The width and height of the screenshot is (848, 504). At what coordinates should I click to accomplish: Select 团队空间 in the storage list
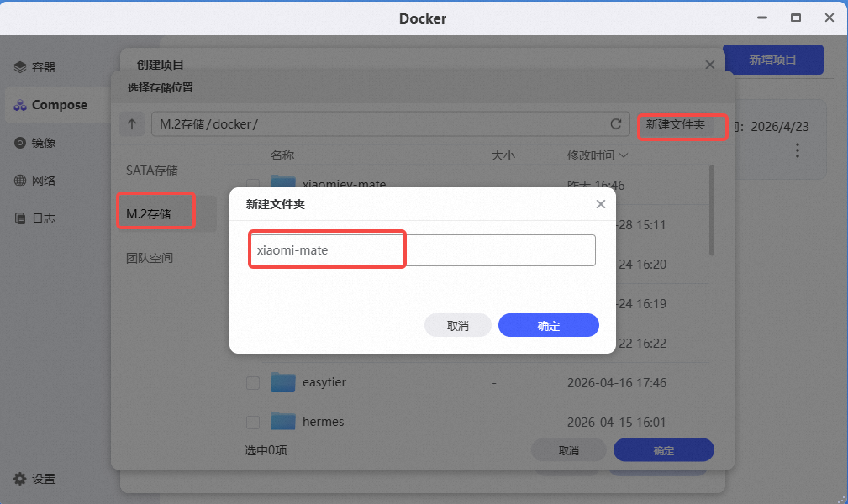(x=150, y=258)
